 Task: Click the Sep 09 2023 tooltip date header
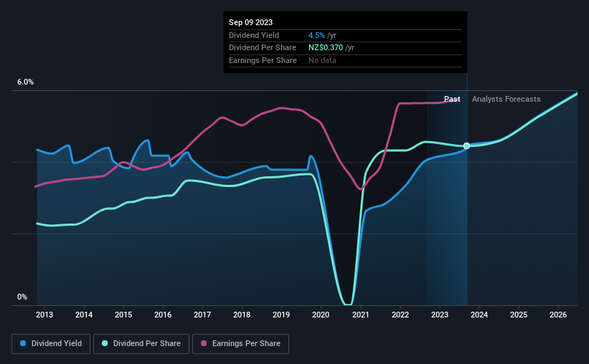[x=250, y=22]
